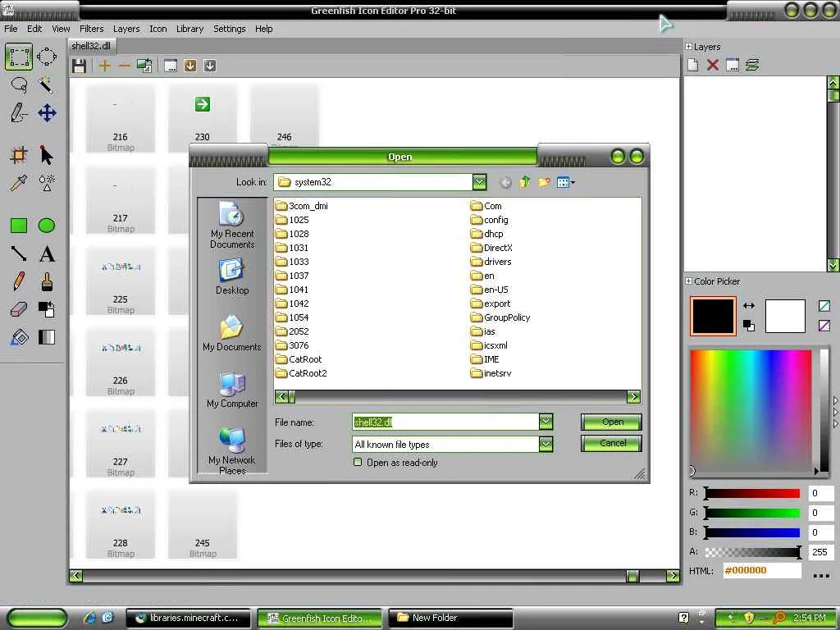Delete layer with the red X icon
This screenshot has height=630, width=840.
[713, 66]
